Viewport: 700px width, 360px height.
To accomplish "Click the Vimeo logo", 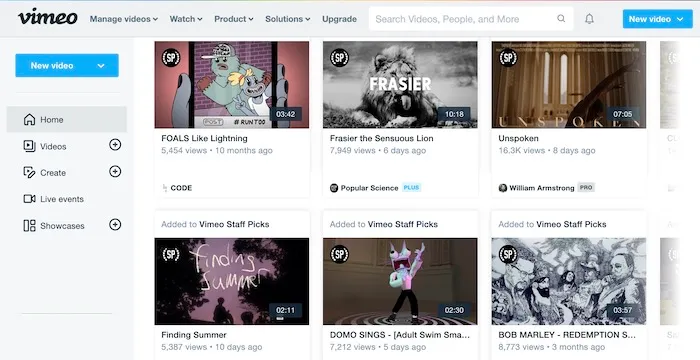I will (47, 17).
